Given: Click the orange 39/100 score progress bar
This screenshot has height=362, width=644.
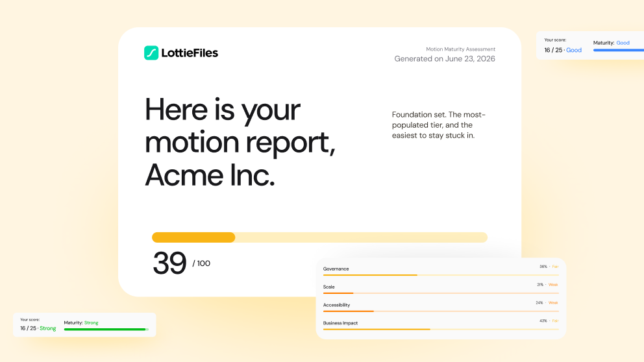Looking at the screenshot, I should tap(319, 237).
